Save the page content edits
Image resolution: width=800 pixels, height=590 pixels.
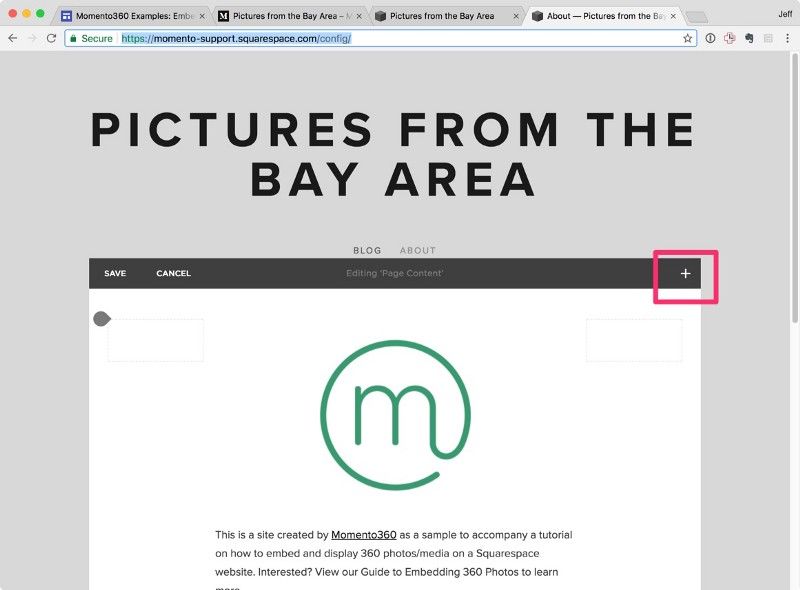(115, 274)
